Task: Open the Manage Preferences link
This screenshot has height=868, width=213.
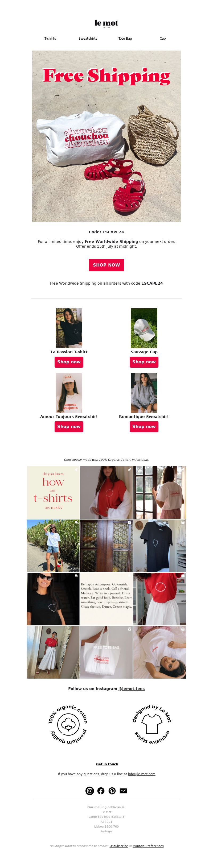Action: (148, 846)
